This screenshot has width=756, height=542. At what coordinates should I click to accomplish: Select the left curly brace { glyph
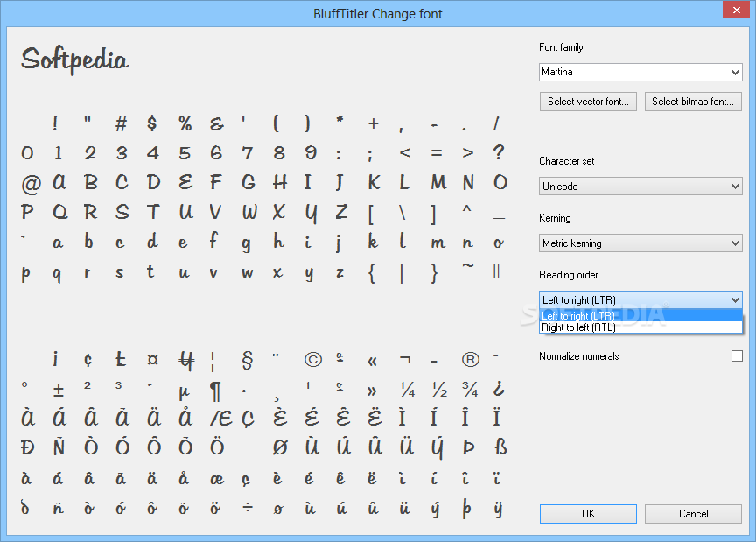371,273
